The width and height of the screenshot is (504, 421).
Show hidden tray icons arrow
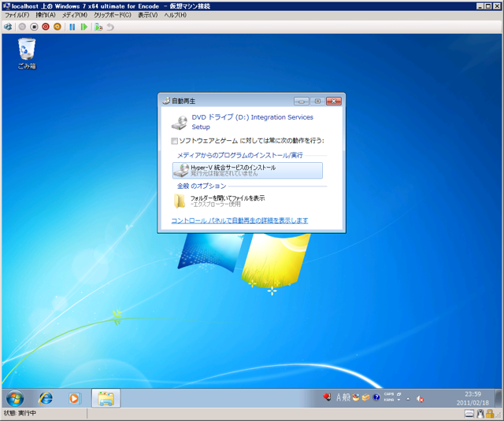[x=408, y=399]
